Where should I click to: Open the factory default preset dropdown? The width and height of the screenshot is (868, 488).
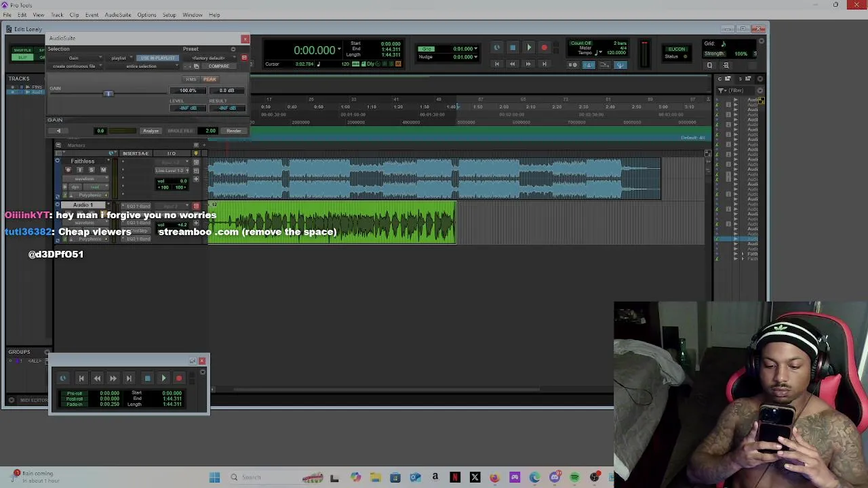pos(210,58)
